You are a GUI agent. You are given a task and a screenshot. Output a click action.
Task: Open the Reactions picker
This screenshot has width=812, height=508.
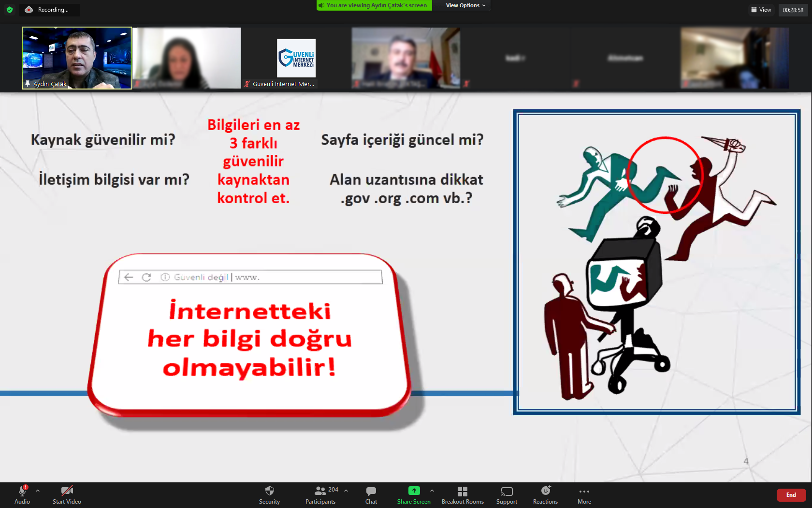[545, 494]
